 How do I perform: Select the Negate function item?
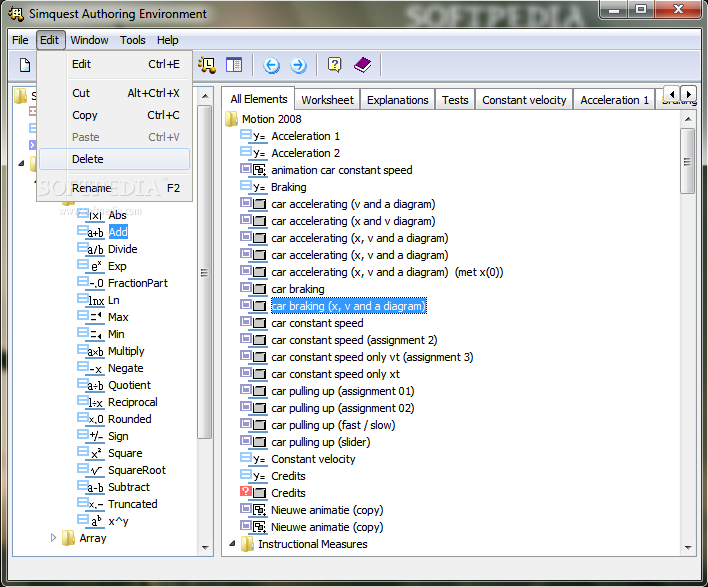pos(126,368)
